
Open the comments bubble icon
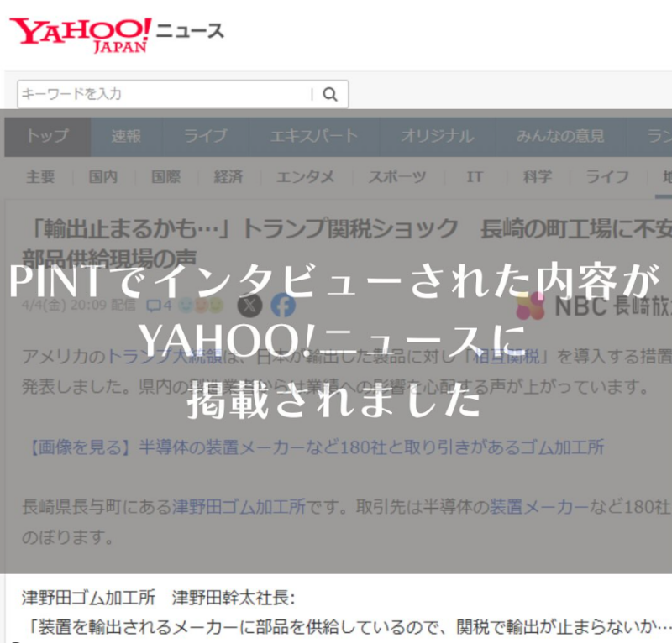point(154,306)
